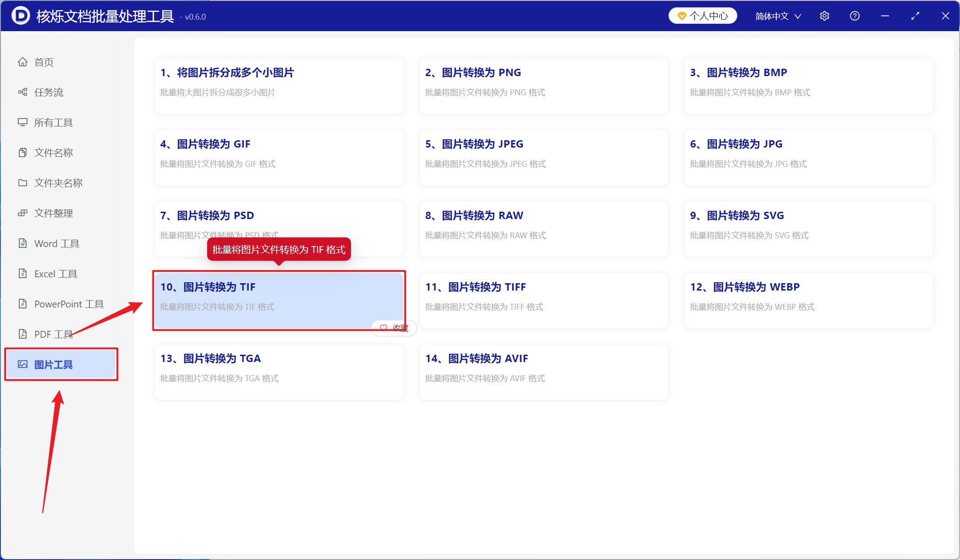Open the 所有工具 monitor icon
The image size is (960, 560).
22,122
